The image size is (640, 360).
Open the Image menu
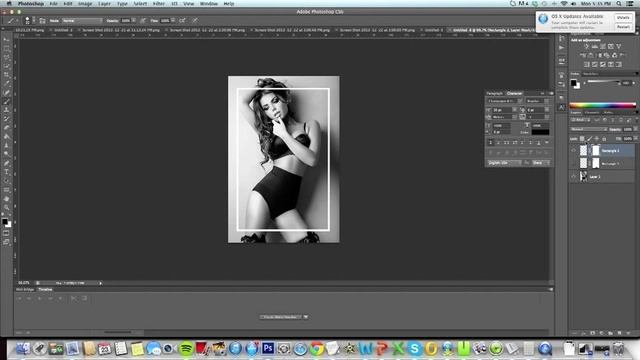click(85, 4)
